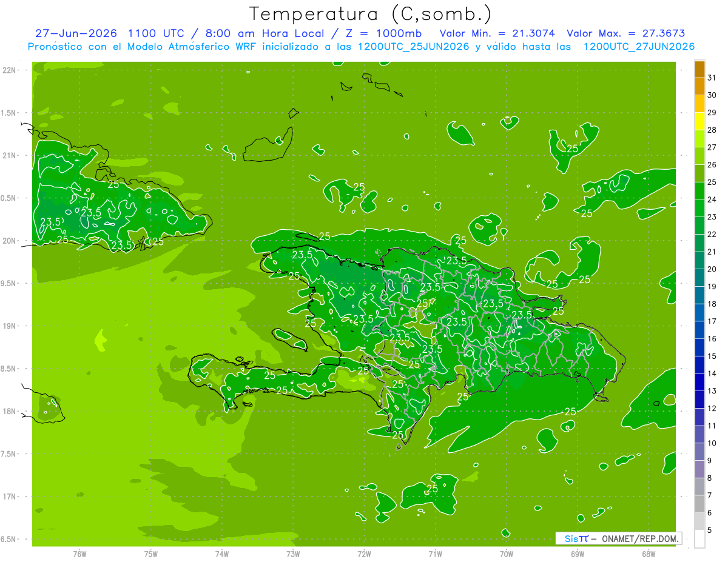The image size is (728, 562).
Task: Click the "69W" longitude axis label
Action: pos(577,554)
